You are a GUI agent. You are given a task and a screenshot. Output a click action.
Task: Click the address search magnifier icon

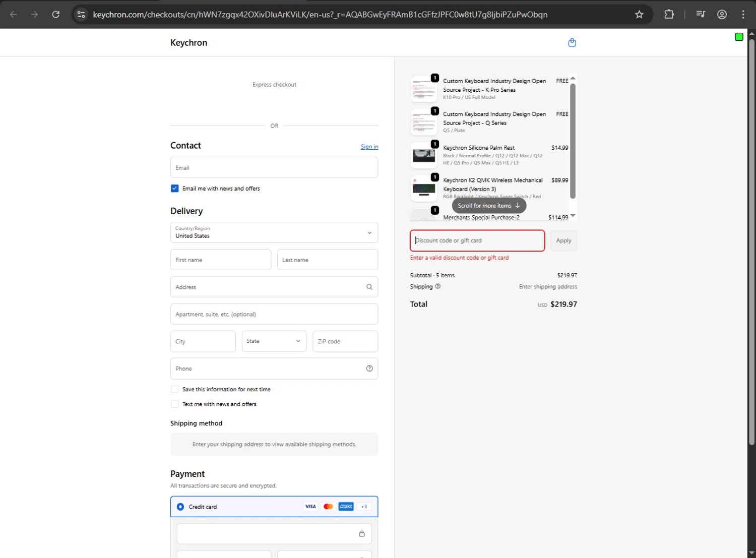coord(369,287)
